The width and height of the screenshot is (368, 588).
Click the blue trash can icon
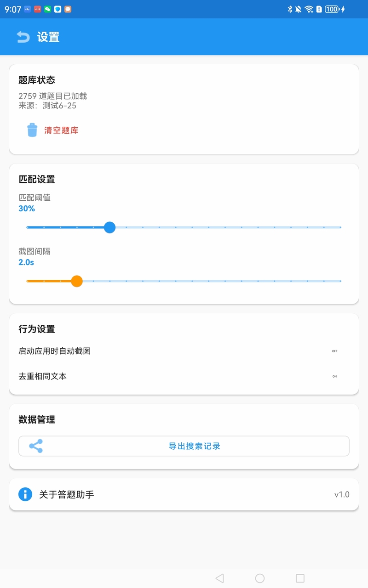[32, 130]
